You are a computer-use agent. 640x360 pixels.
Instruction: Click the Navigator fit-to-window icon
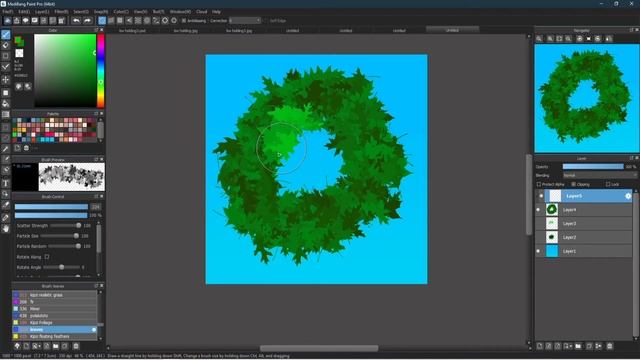559,39
